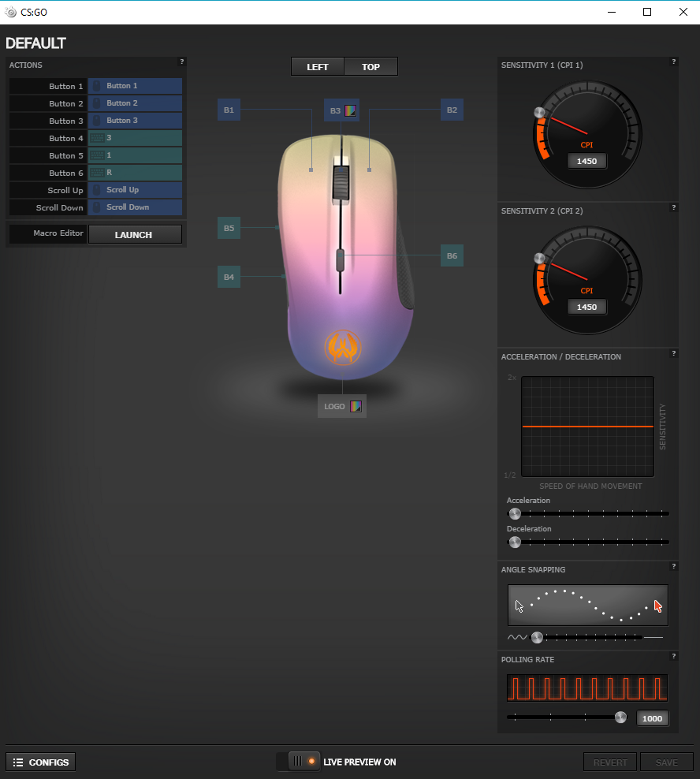Click the Sensitivity 1 CPI value field
This screenshot has width=700, height=779.
pos(586,162)
